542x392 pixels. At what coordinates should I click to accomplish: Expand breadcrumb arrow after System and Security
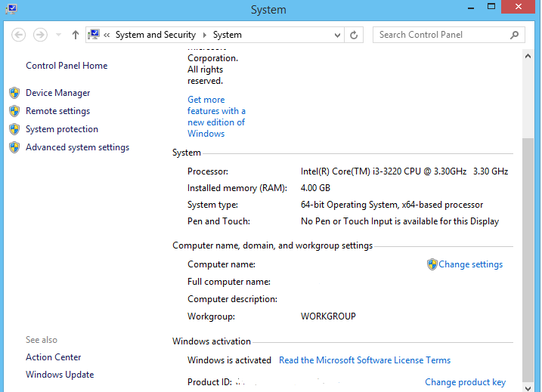pyautogui.click(x=205, y=35)
